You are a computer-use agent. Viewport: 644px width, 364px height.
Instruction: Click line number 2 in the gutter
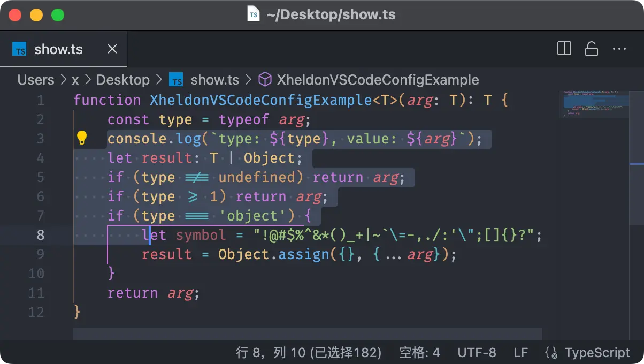[41, 119]
